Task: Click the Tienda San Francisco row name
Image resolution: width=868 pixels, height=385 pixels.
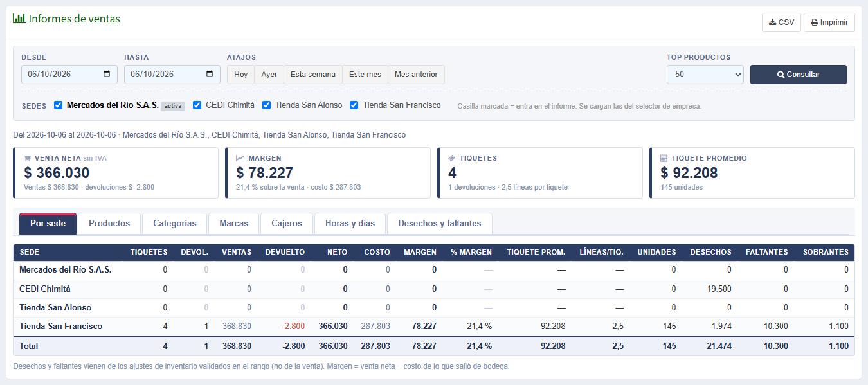Action: point(61,327)
